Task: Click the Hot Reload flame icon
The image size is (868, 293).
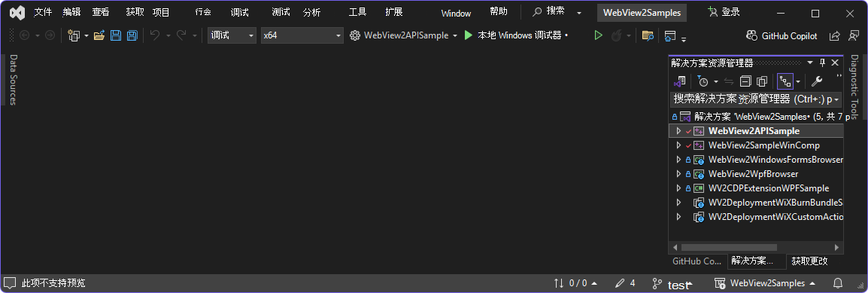Action: (x=615, y=35)
